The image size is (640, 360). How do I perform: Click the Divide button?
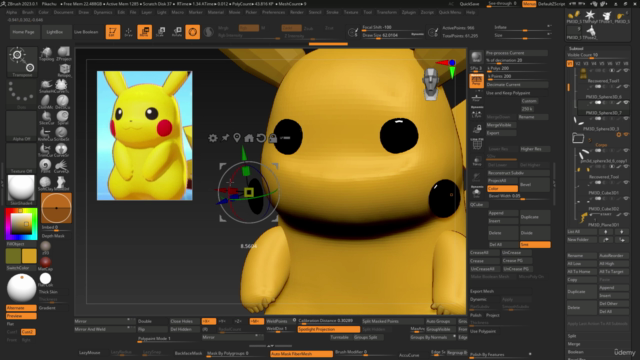[535, 233]
